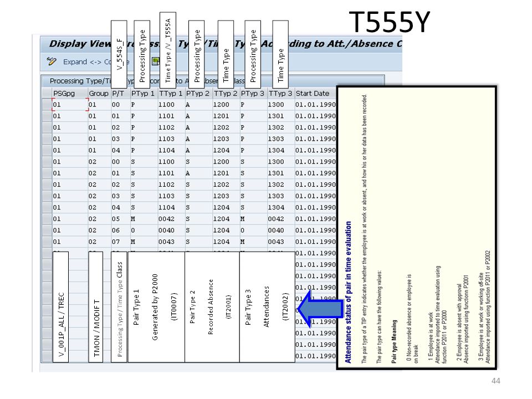Click TTyp 3 value 1304 in Group 01 row
This screenshot has height=399, width=532.
click(x=280, y=150)
